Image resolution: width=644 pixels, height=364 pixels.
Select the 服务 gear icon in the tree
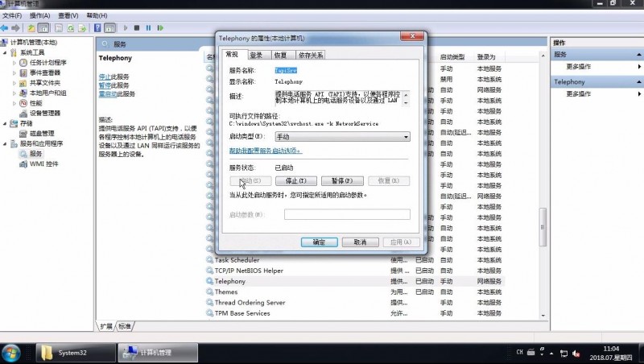pyautogui.click(x=23, y=154)
